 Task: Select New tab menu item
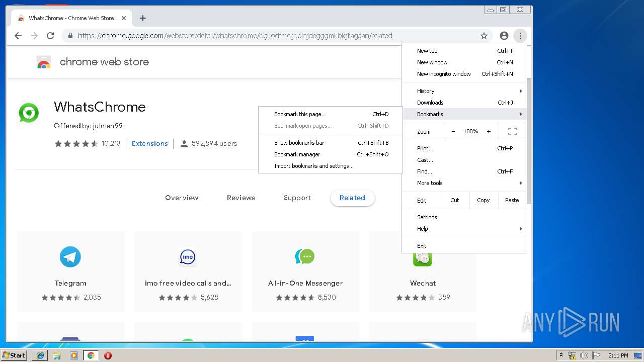[464, 51]
